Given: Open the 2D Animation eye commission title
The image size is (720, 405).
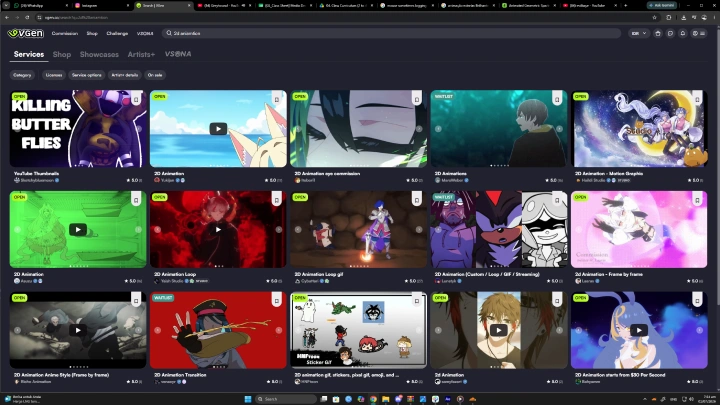Looking at the screenshot, I should pyautogui.click(x=327, y=174).
